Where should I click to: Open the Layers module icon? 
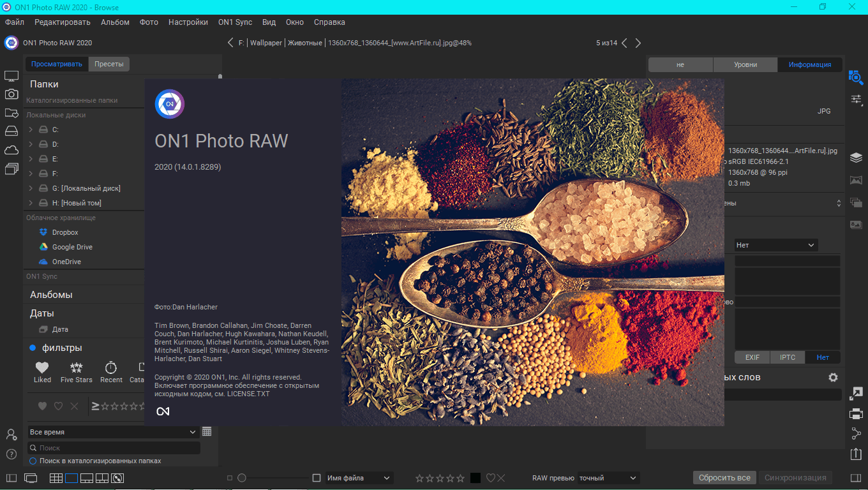856,158
